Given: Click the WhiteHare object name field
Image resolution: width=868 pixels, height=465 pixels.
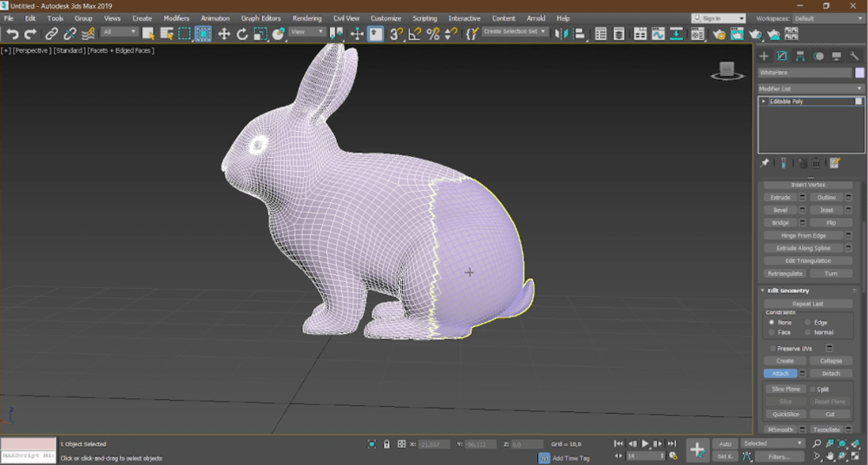Looking at the screenshot, I should tap(805, 73).
